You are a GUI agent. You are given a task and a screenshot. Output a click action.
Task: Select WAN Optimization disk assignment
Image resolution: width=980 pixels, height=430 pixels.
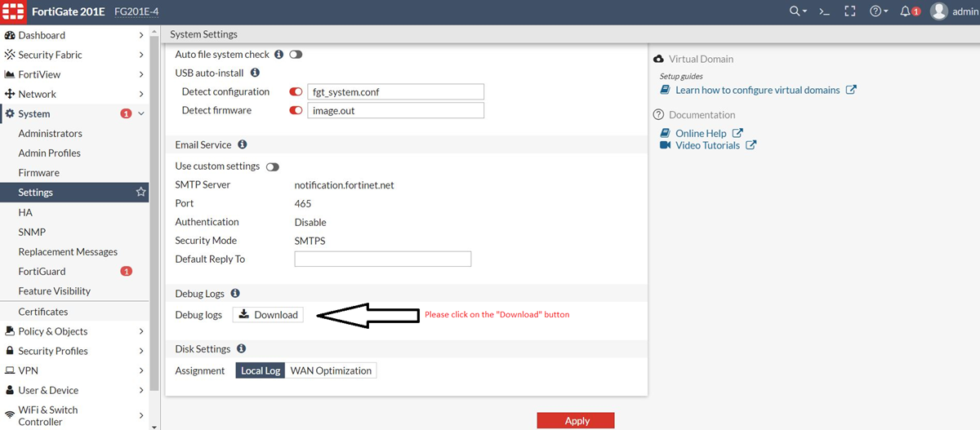click(331, 370)
